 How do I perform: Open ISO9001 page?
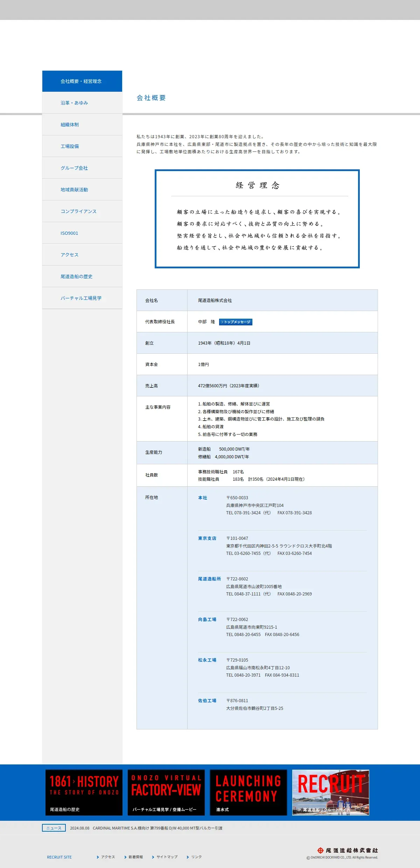click(x=82, y=233)
